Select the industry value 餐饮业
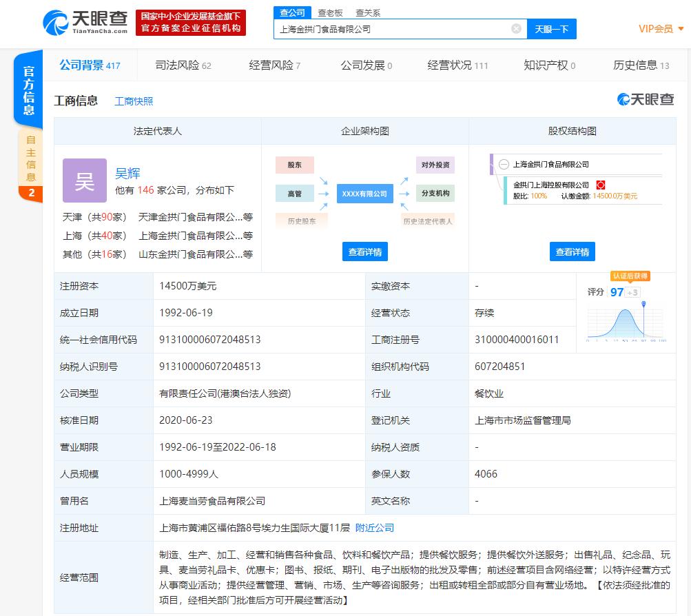The image size is (691, 616). click(x=488, y=393)
